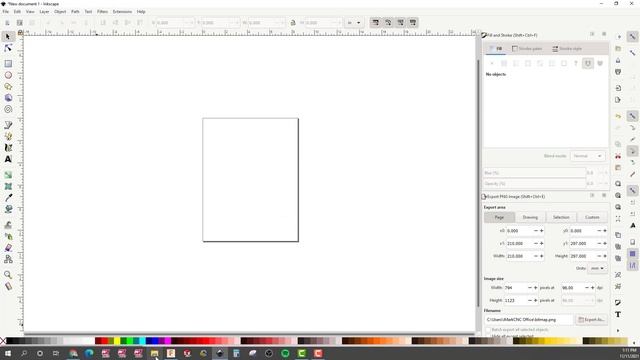Click the Export As button
This screenshot has height=360, width=640.
point(591,320)
